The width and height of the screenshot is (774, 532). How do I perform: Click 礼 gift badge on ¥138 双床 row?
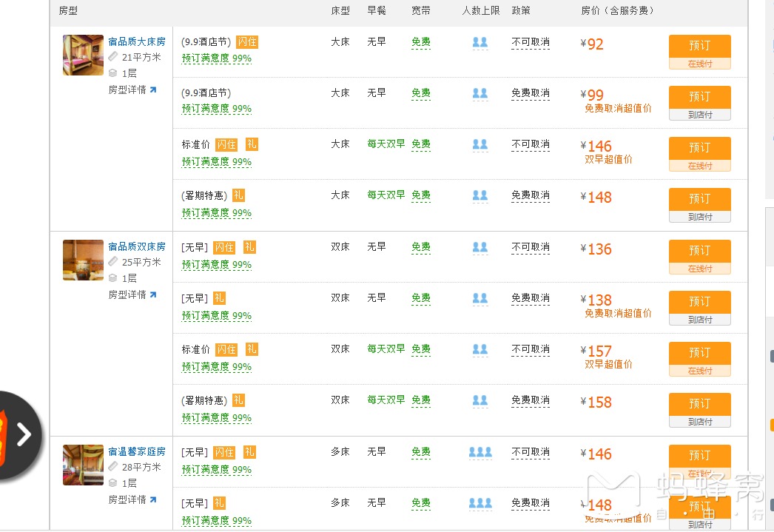point(219,298)
